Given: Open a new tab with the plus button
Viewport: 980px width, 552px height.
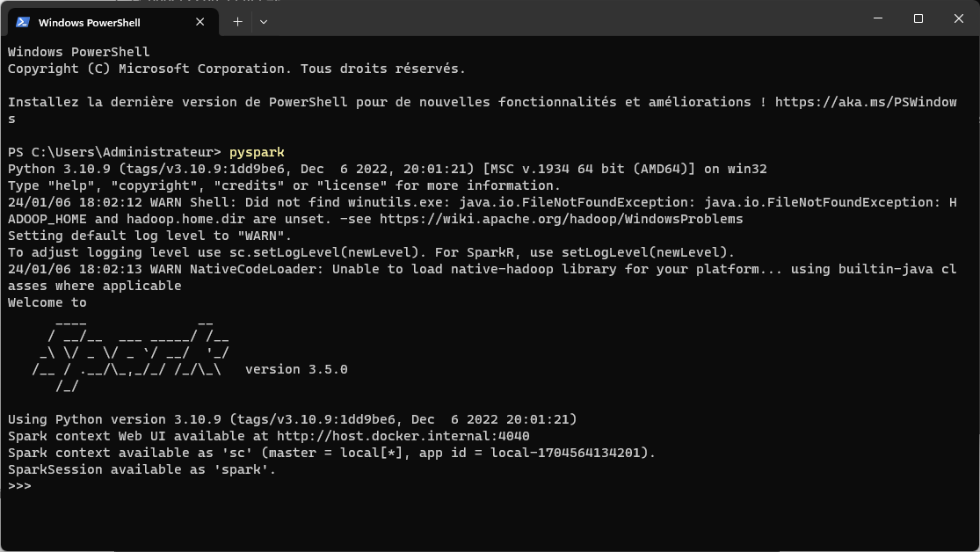Looking at the screenshot, I should tap(237, 22).
